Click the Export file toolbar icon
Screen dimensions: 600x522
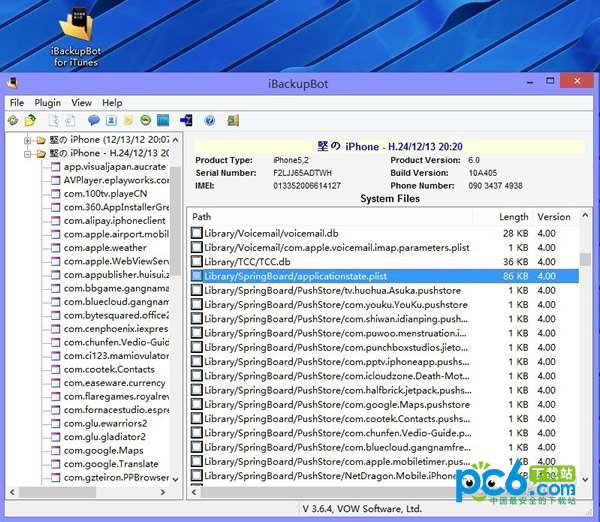pyautogui.click(x=54, y=121)
